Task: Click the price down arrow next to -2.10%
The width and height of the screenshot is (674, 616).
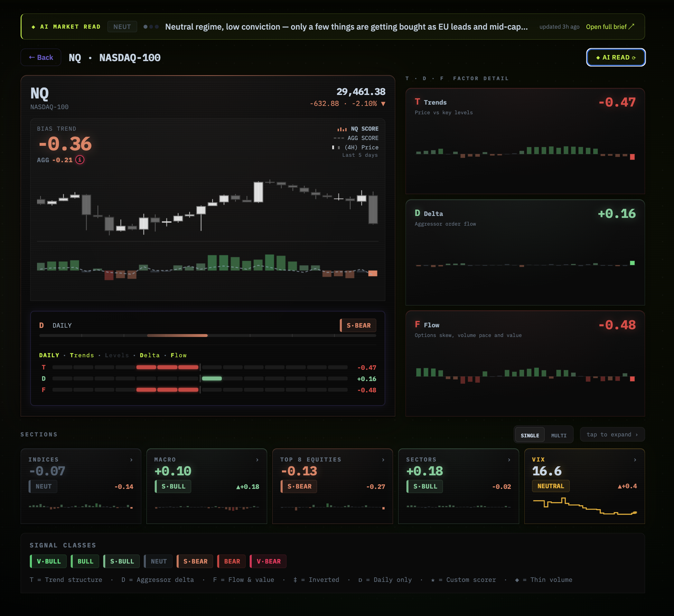Action: tap(383, 104)
